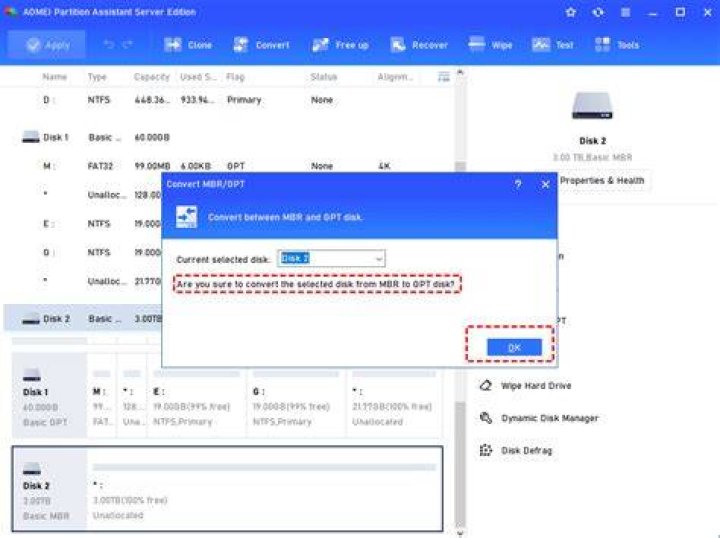Select Disk 1 row in partition list
The image size is (720, 538).
(x=230, y=137)
